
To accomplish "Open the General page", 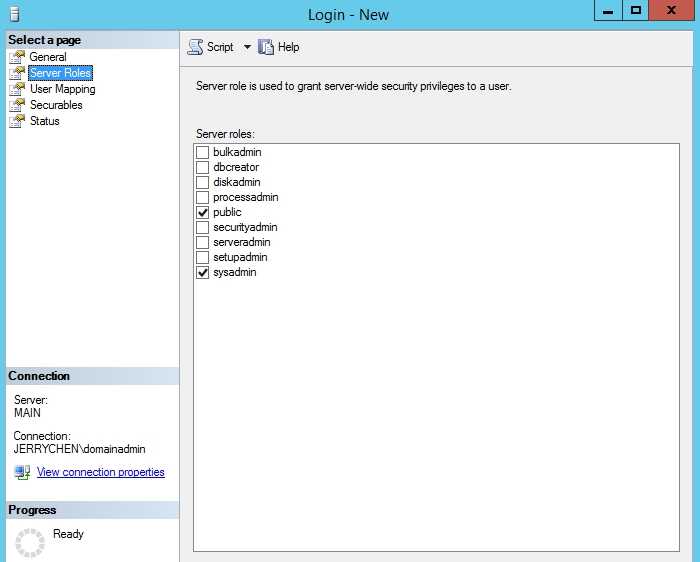I will tap(48, 57).
